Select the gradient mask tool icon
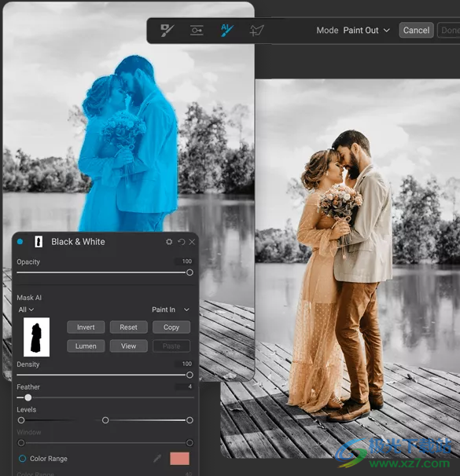The width and height of the screenshot is (460, 476). (x=197, y=31)
